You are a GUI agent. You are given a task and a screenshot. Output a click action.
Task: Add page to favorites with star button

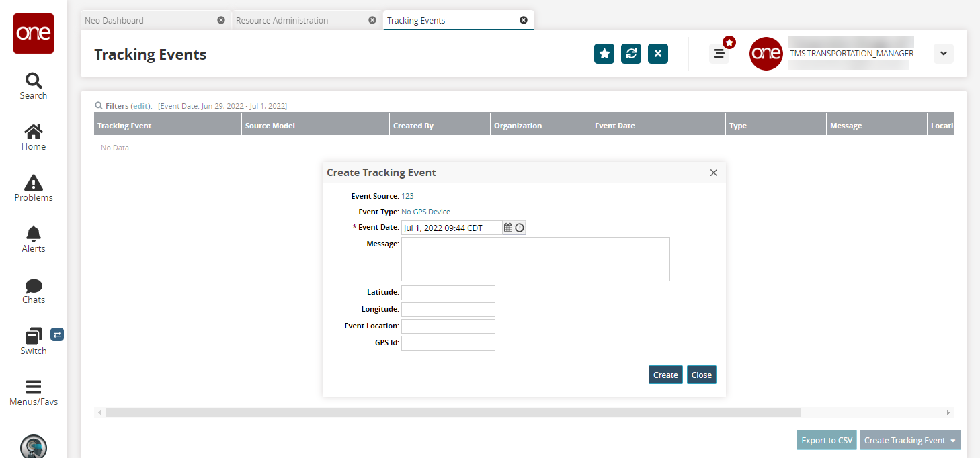tap(604, 54)
